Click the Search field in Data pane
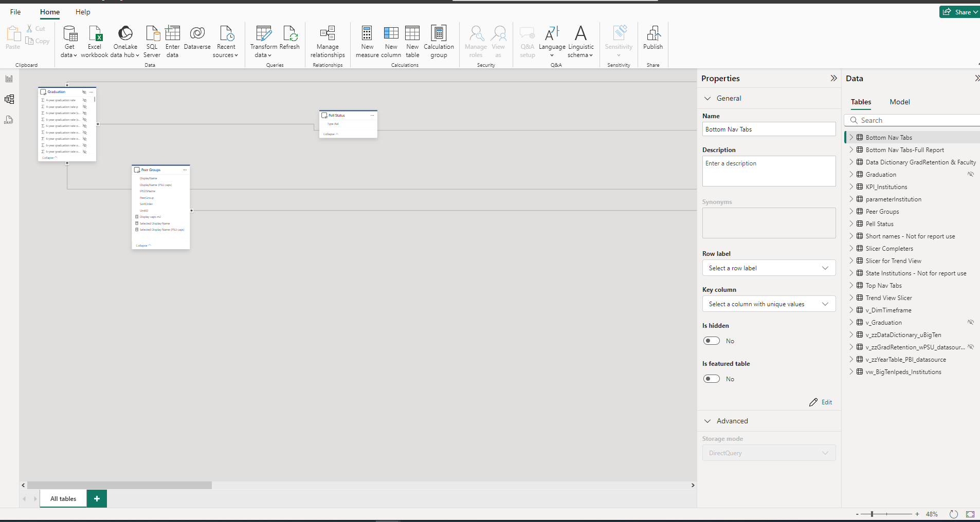Screen dimensions: 980x522 pyautogui.click(x=913, y=120)
